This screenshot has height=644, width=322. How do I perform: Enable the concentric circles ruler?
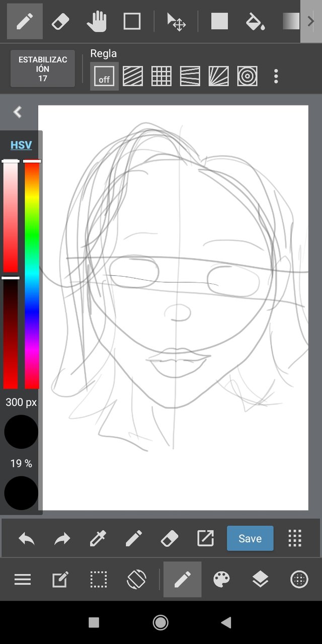(x=248, y=76)
